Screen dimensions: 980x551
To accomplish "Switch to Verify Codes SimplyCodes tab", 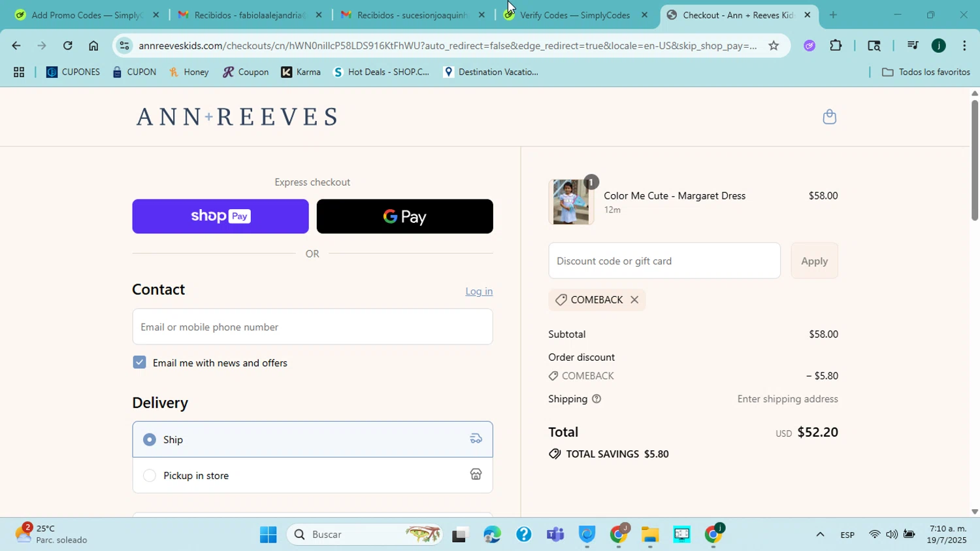I will tap(575, 15).
